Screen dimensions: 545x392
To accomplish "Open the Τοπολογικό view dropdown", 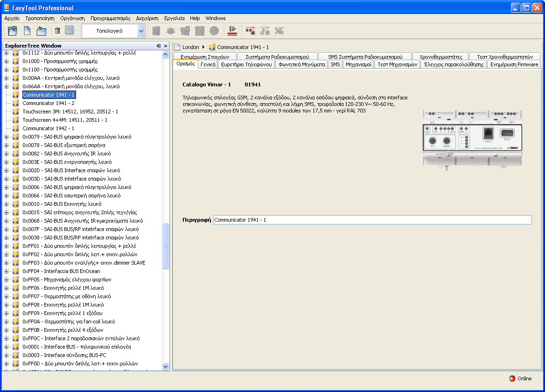I will [x=141, y=31].
